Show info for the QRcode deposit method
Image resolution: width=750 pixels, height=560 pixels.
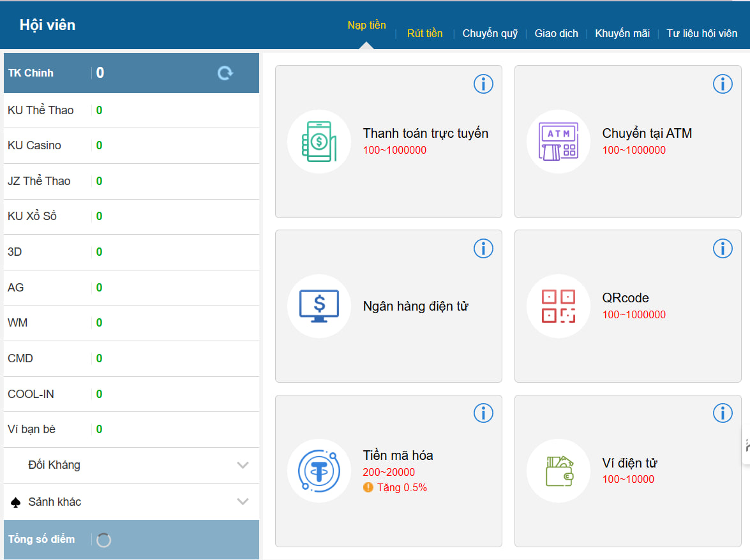[722, 248]
